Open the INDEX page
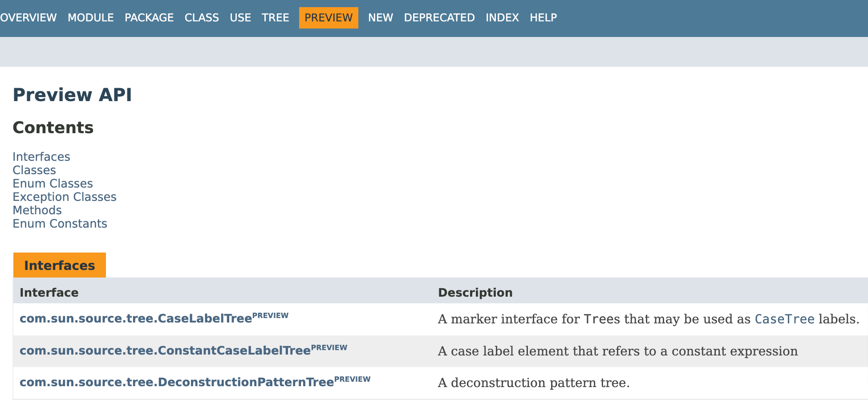 click(502, 18)
